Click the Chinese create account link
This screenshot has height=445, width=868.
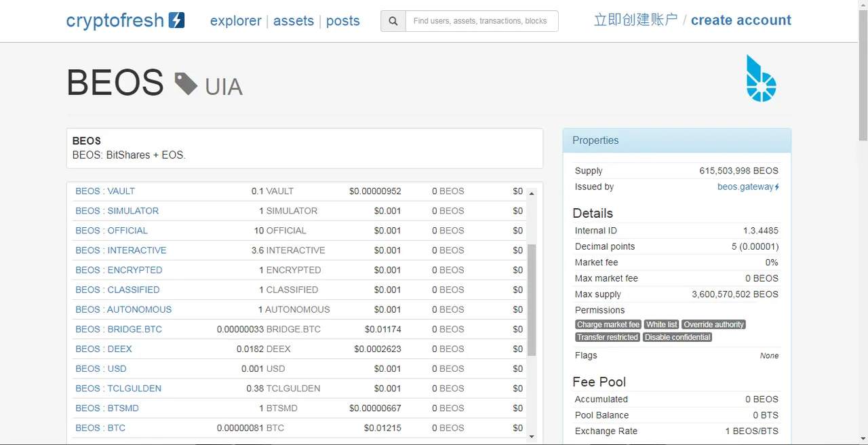(x=635, y=20)
